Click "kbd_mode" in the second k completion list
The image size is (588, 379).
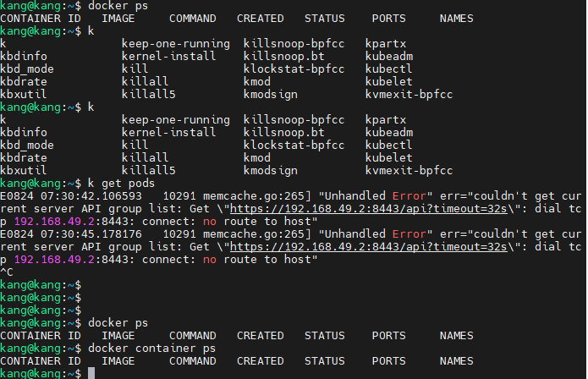point(27,145)
